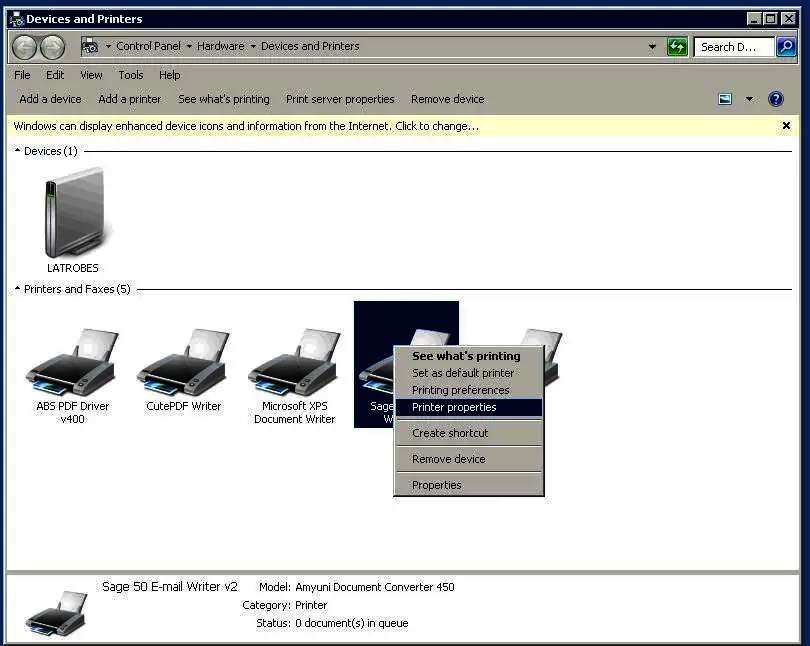
Task: Select Printer properties in context menu
Action: tap(469, 407)
